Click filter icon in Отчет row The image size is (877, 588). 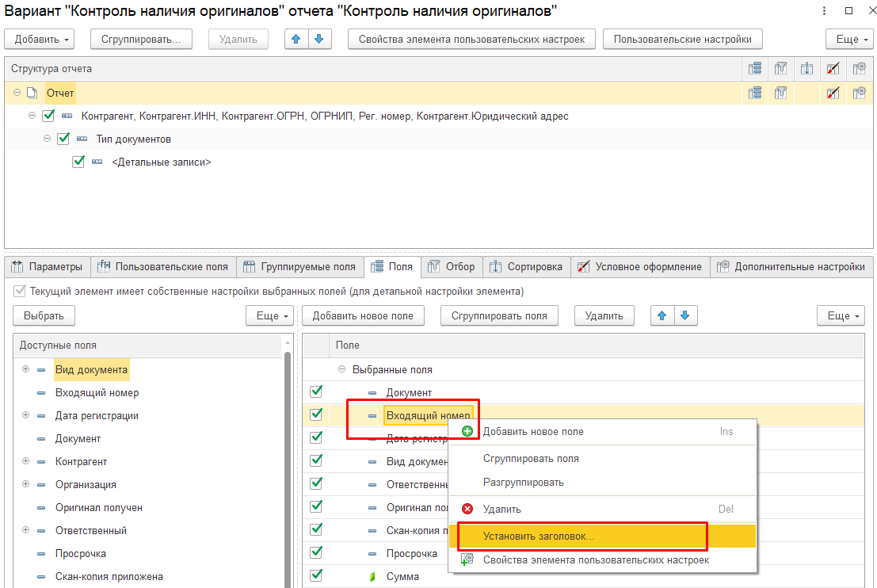pos(781,93)
